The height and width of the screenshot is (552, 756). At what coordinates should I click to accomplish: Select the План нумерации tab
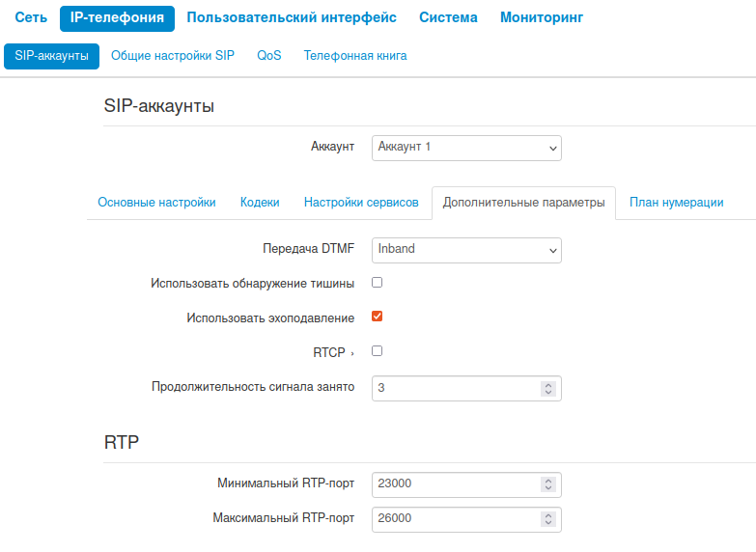tap(676, 203)
